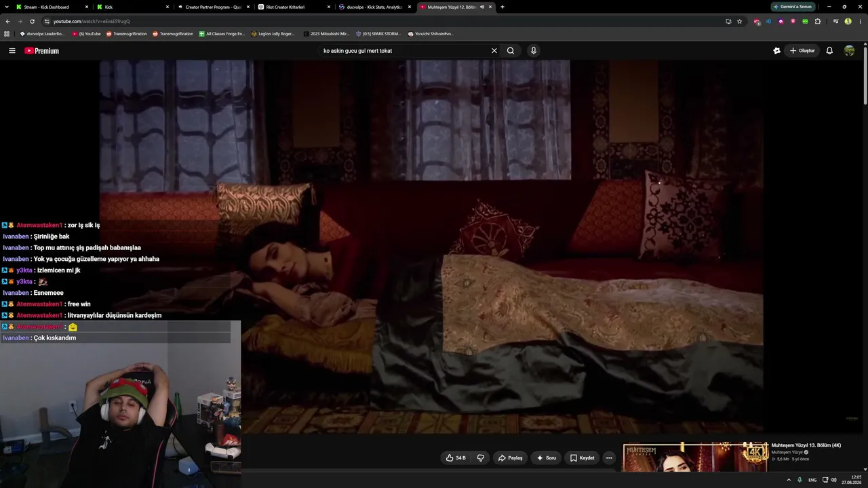This screenshot has width=868, height=488.
Task: Click the youtube.com address bar
Action: 387,21
